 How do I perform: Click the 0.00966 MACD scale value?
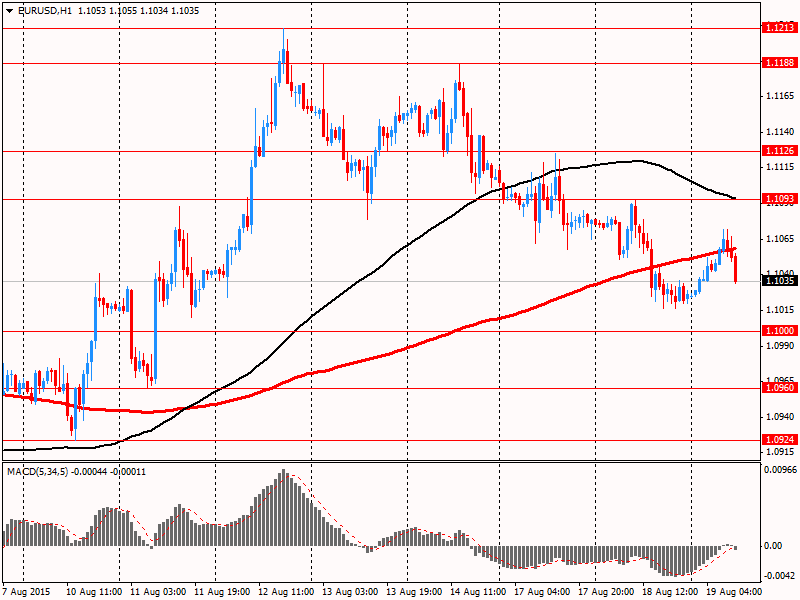click(780, 470)
